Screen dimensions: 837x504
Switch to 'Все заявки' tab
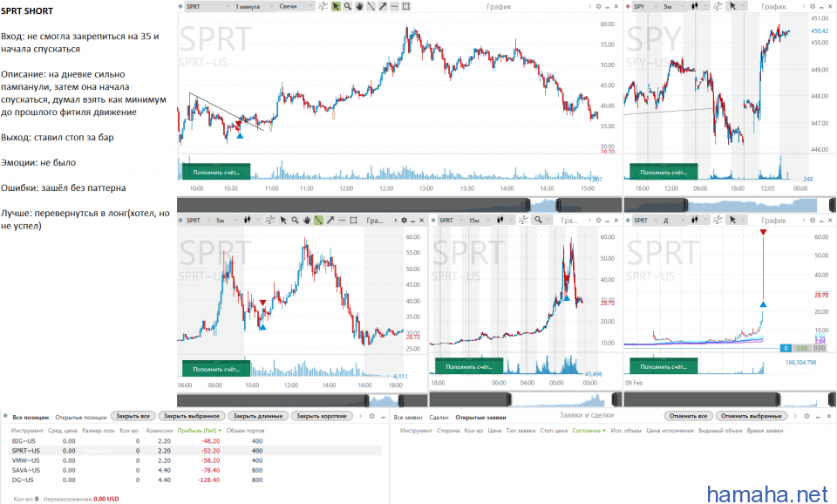pos(408,418)
